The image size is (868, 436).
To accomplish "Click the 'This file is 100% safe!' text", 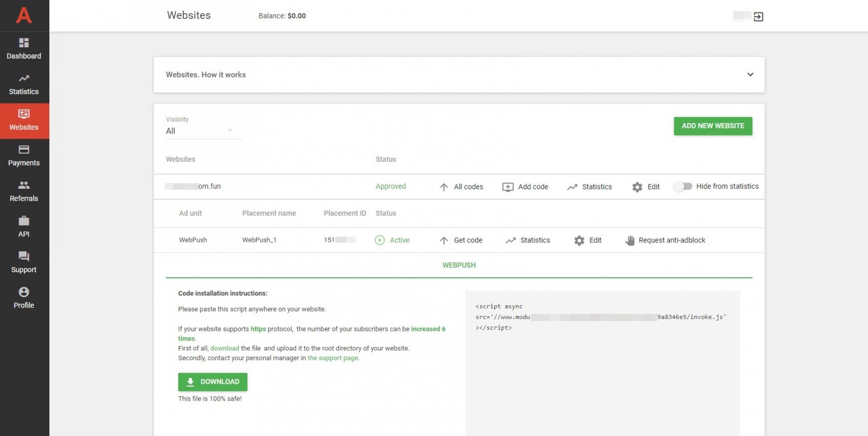I will click(210, 399).
